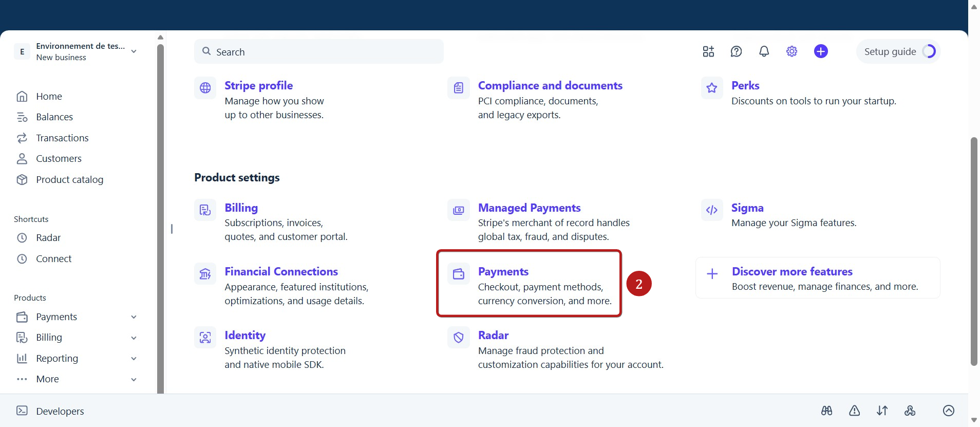Expand the Reporting sidebar section chevron
This screenshot has height=427, width=980.
pos(134,359)
